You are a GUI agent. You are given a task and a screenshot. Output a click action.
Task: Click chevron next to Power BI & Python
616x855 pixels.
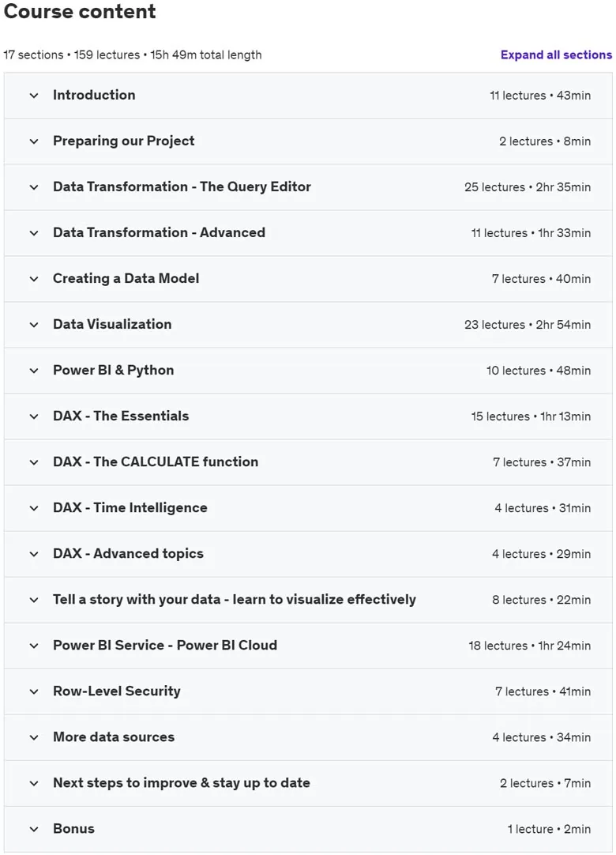click(x=34, y=371)
